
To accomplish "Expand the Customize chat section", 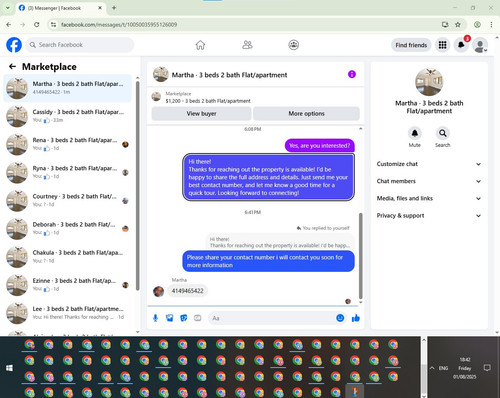I will [x=429, y=164].
